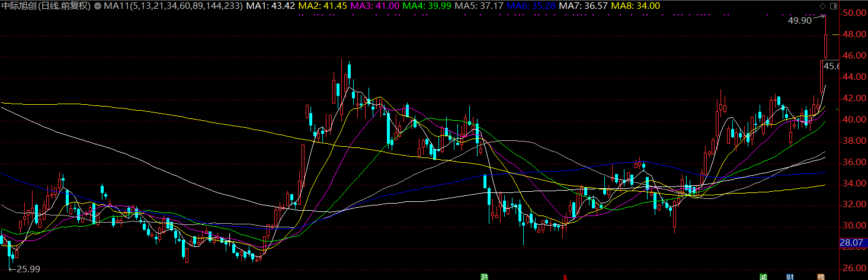The width and height of the screenshot is (868, 280).
Task: Click the orange 榜 event marker
Action: tap(821, 276)
